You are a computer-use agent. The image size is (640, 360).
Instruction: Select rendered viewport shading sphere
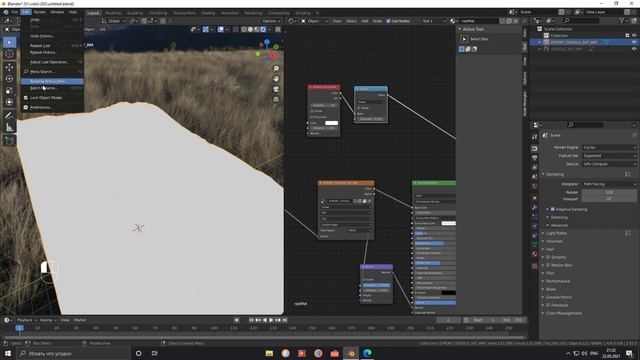tap(263, 29)
